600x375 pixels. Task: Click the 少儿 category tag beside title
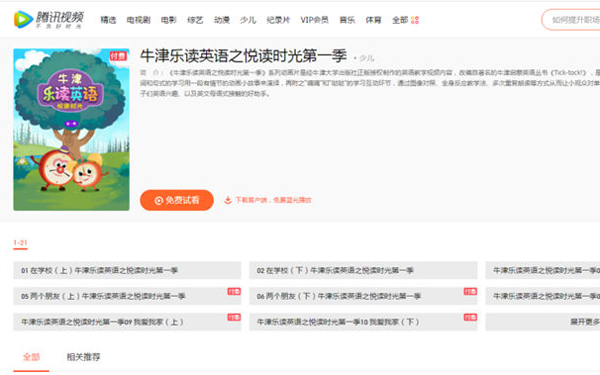366,58
